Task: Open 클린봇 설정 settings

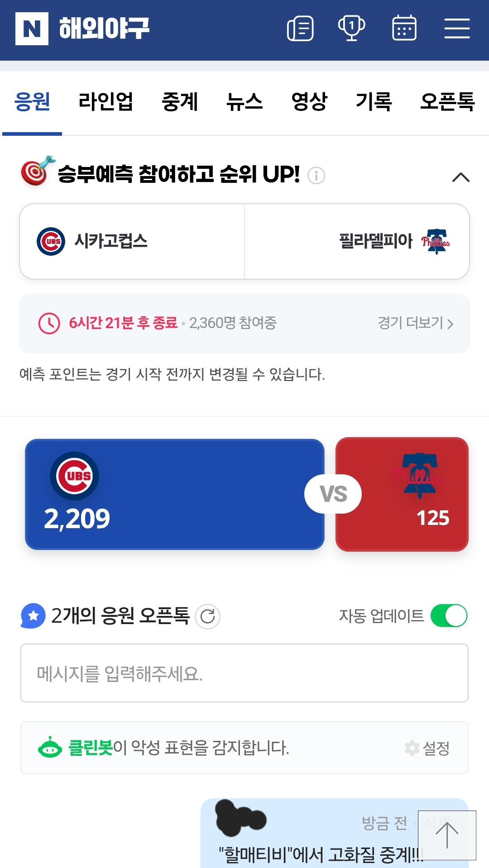Action: [x=427, y=748]
